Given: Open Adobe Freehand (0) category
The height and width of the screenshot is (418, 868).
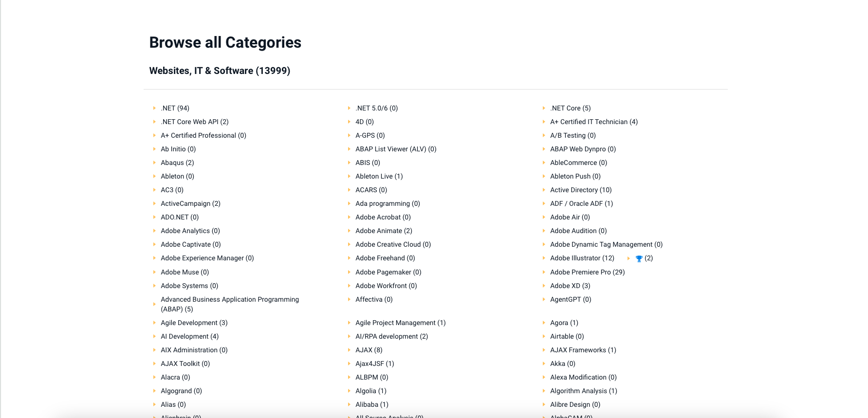Looking at the screenshot, I should 385,258.
